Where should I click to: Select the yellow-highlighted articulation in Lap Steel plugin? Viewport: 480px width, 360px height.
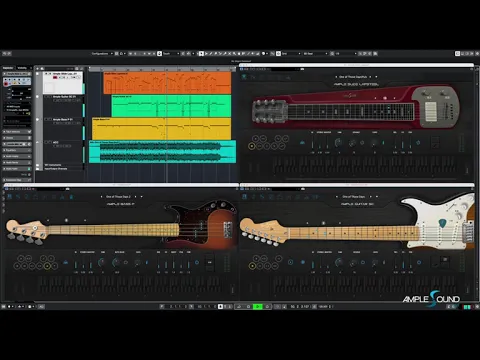(x=252, y=146)
